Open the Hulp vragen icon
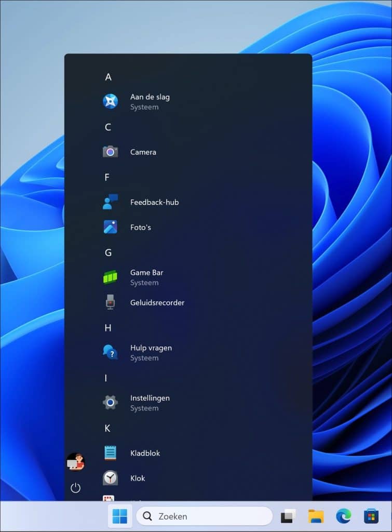392x532 pixels. [x=110, y=352]
